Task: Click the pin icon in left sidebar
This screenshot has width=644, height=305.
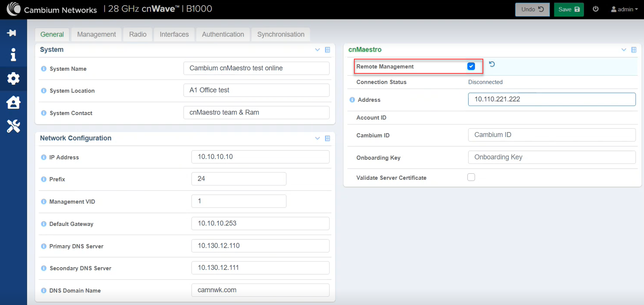Action: point(12,33)
